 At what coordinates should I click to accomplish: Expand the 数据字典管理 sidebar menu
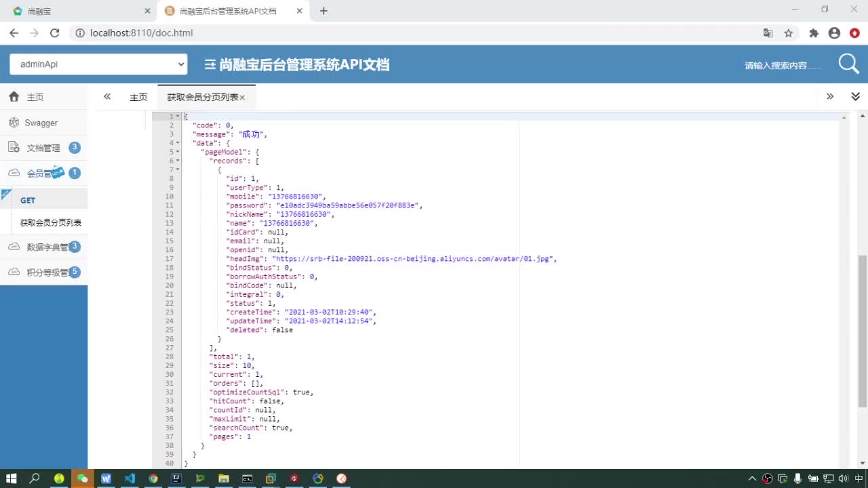(43, 247)
